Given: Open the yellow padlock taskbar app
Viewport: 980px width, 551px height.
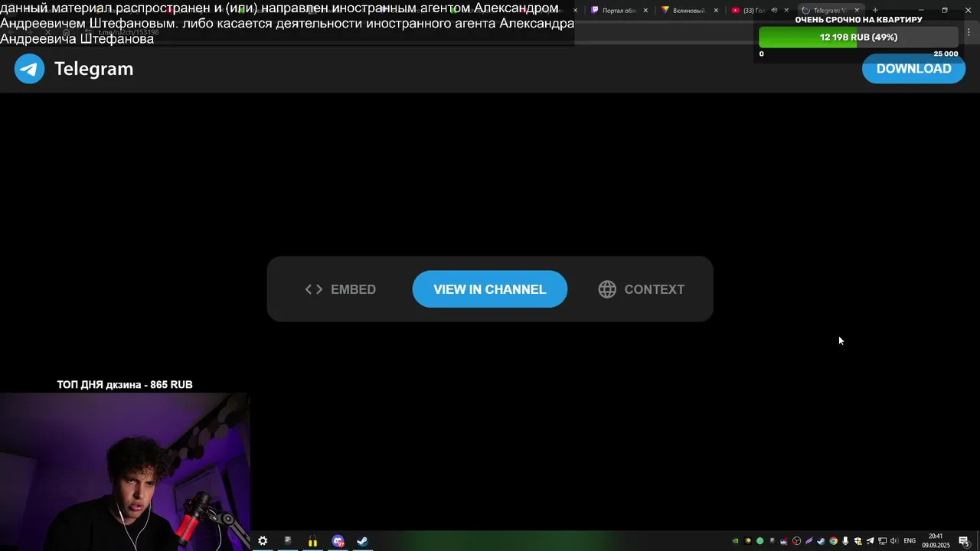Looking at the screenshot, I should 312,541.
